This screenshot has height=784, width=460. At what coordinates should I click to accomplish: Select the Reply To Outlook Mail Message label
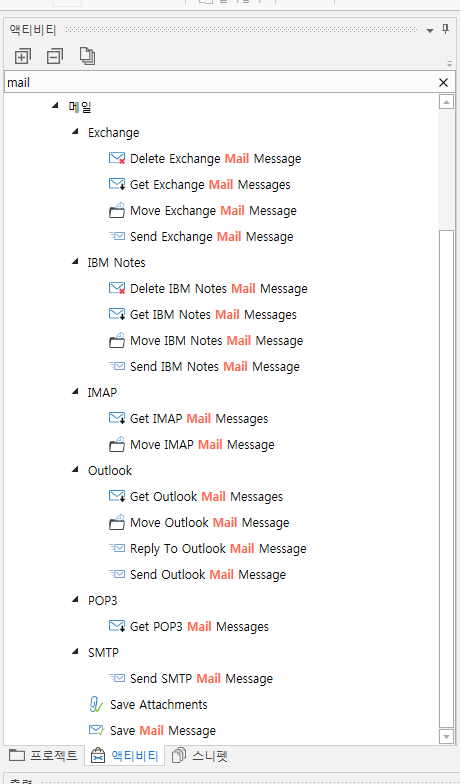click(218, 549)
